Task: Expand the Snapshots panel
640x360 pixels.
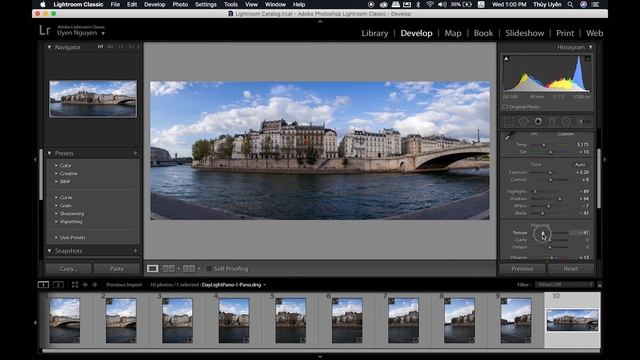Action: [x=49, y=251]
